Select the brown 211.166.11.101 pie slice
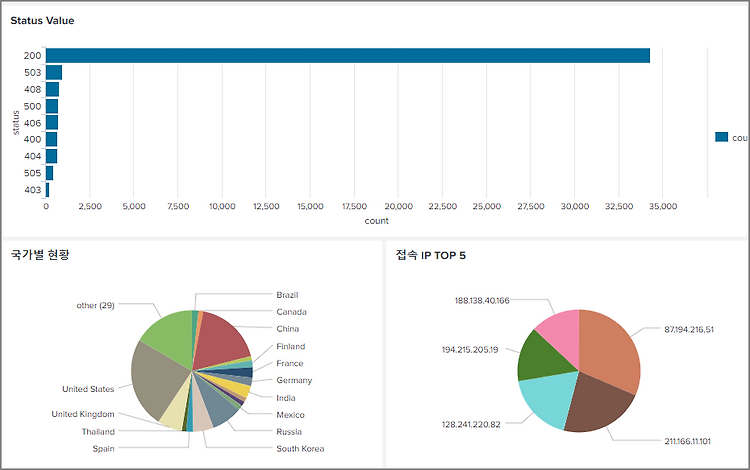The height and width of the screenshot is (470, 750). [598, 404]
